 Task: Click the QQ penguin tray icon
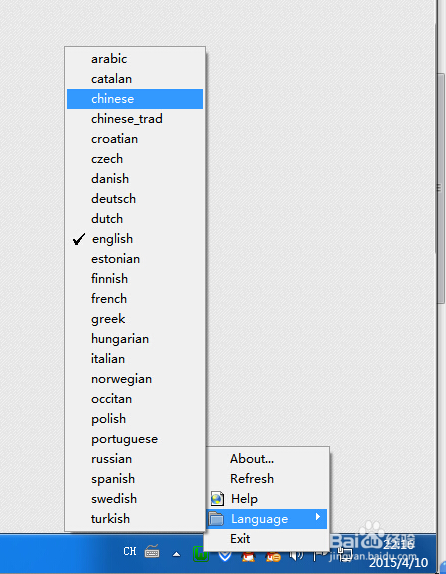point(249,556)
